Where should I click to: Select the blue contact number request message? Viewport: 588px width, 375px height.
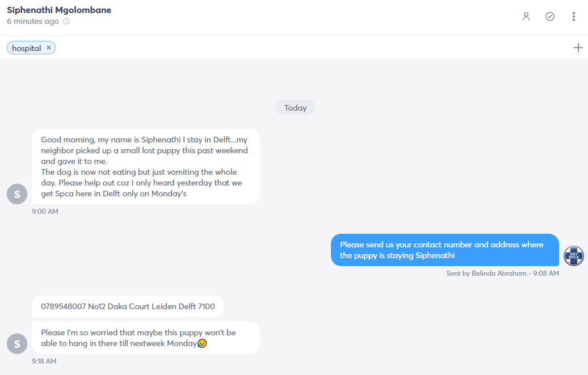click(x=445, y=250)
